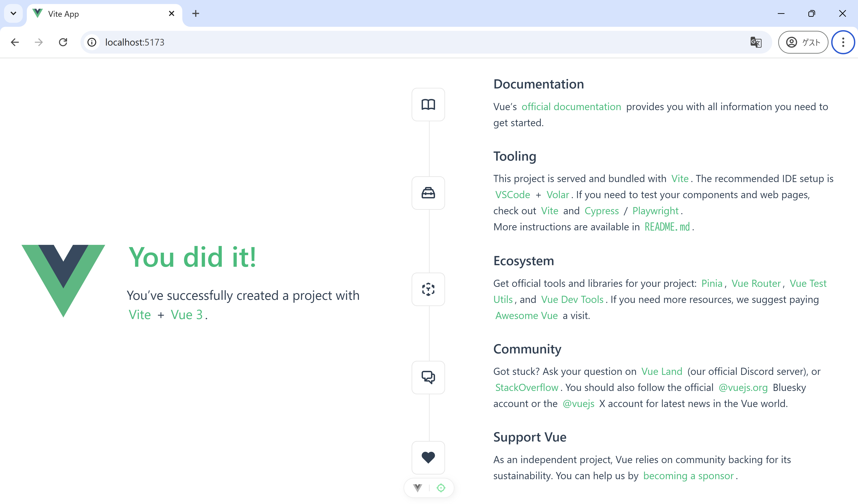Open the Vue Router link
The image size is (858, 504).
(756, 283)
